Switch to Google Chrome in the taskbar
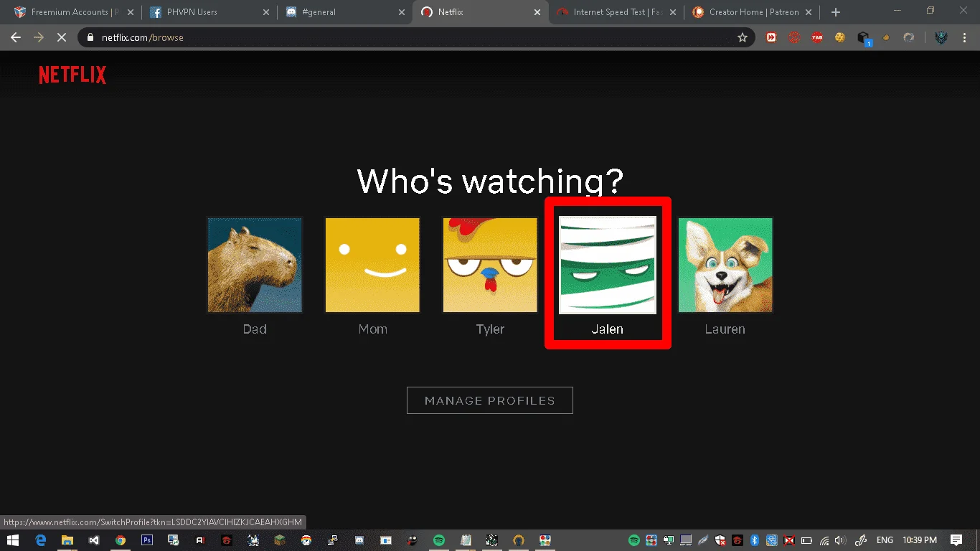The image size is (980, 551). pos(121,540)
